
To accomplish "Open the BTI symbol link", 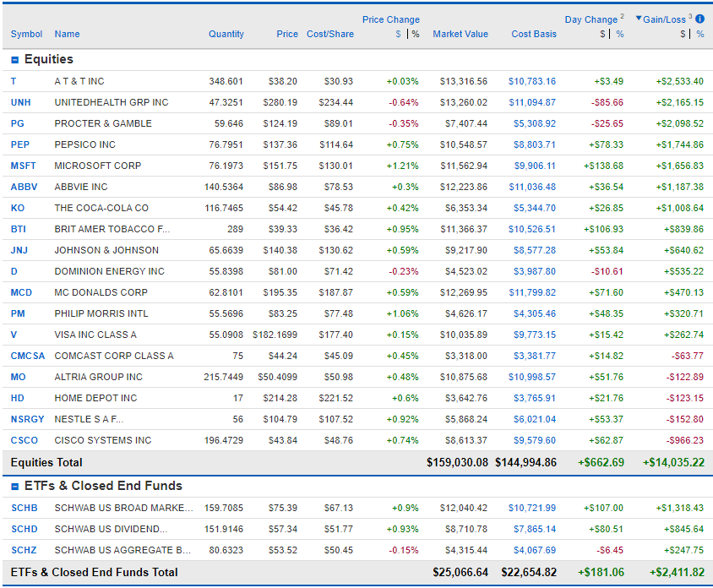I will click(x=19, y=229).
